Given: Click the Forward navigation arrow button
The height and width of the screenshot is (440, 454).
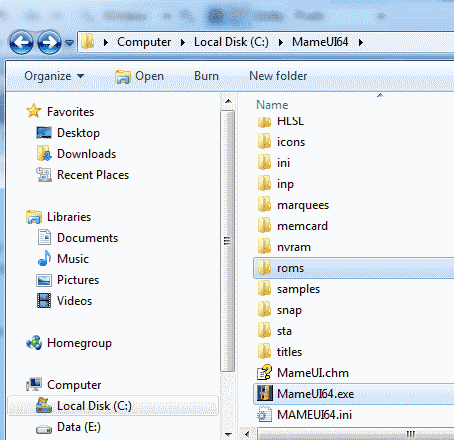Looking at the screenshot, I should [x=49, y=42].
